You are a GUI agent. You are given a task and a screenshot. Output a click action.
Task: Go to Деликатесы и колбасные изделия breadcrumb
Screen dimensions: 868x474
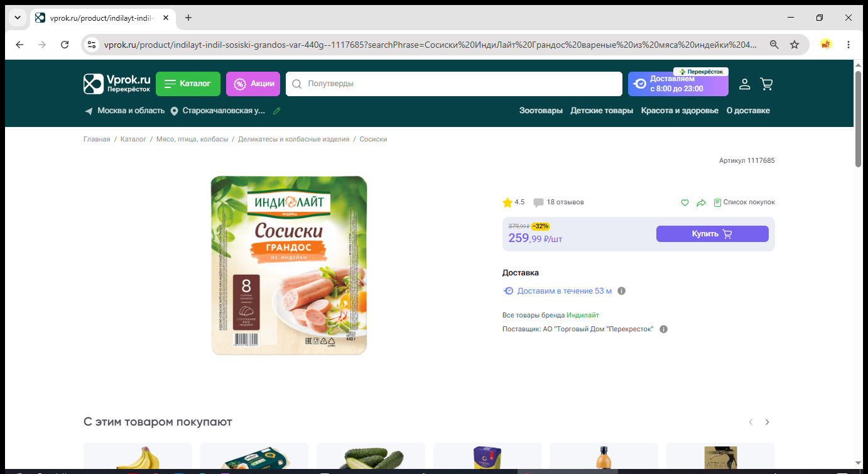tap(293, 139)
